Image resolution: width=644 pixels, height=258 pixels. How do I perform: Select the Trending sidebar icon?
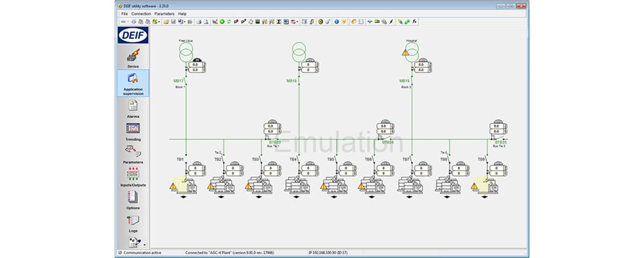(x=133, y=128)
